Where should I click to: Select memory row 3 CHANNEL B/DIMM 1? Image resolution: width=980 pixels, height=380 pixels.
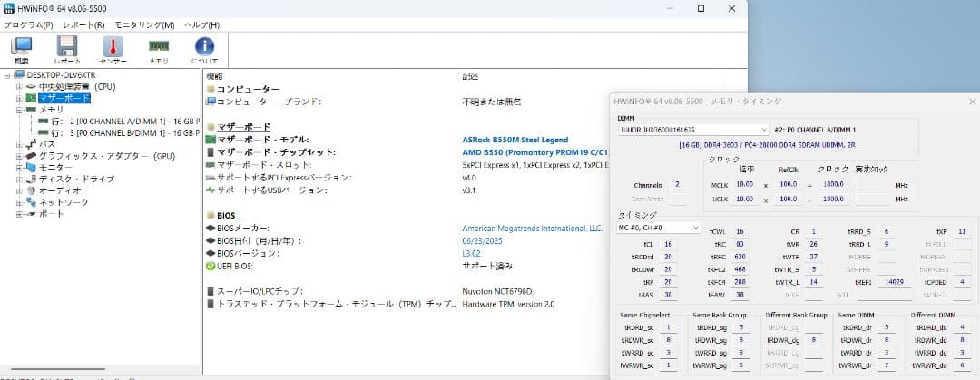(125, 132)
